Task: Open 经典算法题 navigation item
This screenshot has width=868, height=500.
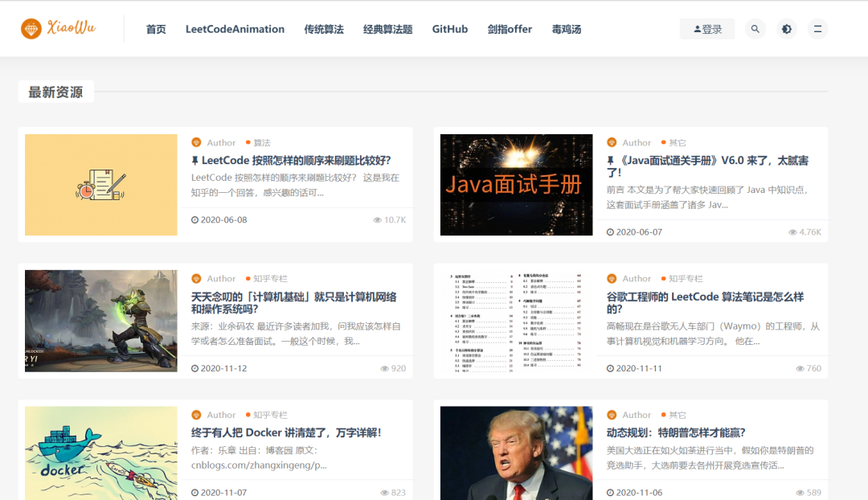Action: click(x=387, y=29)
